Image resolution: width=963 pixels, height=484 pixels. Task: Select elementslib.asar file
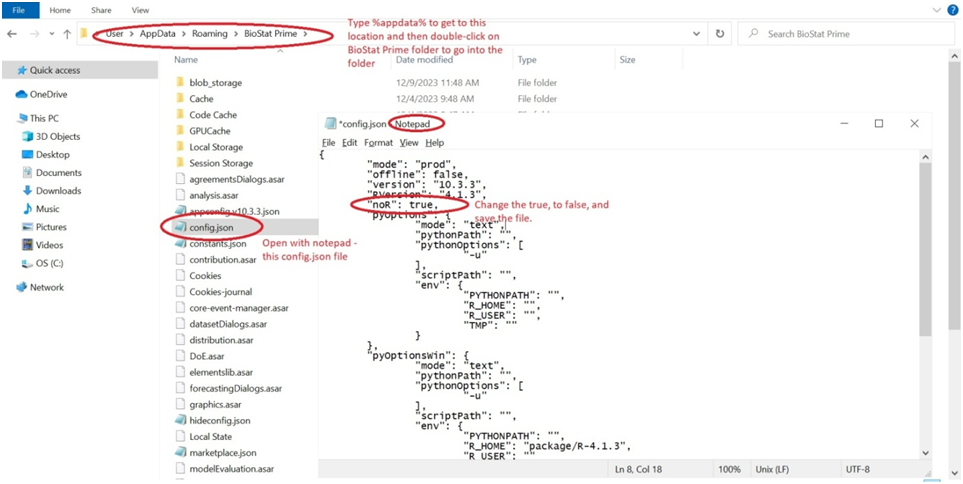pos(223,372)
